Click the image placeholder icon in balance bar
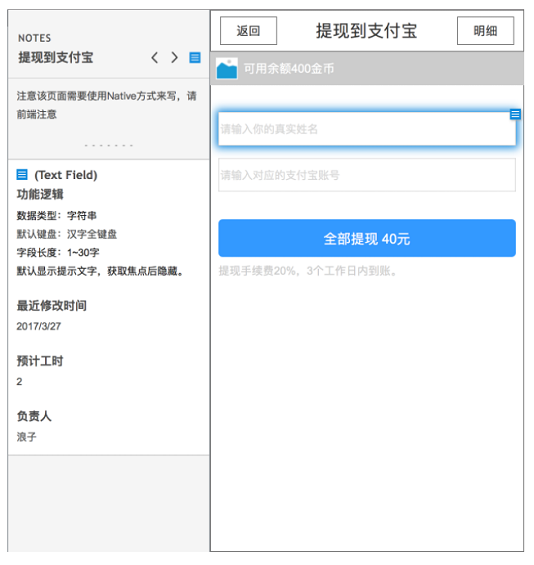 [x=227, y=68]
